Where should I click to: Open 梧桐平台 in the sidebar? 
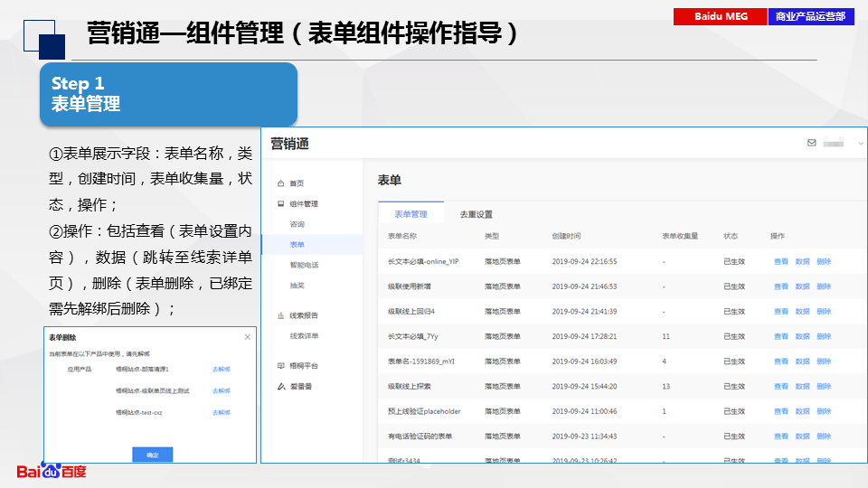click(304, 366)
